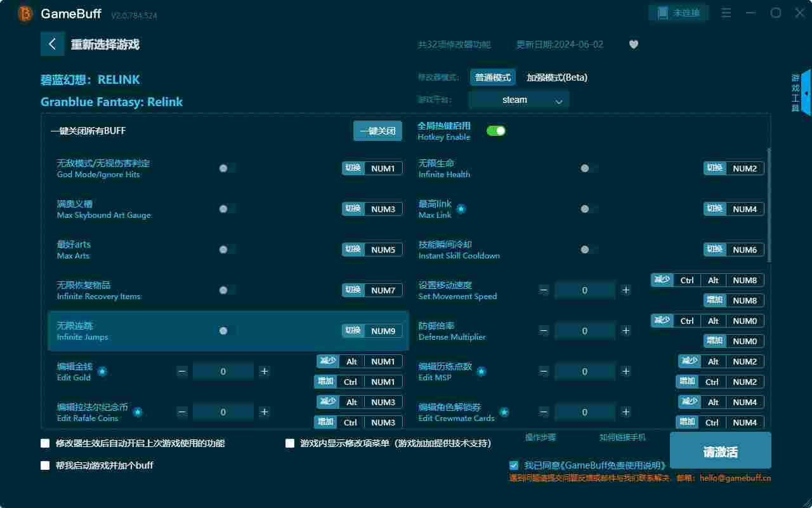Screen dimensions: 812x508
Task: Click minus for Edit Crewmate Cards
Action: click(x=544, y=412)
